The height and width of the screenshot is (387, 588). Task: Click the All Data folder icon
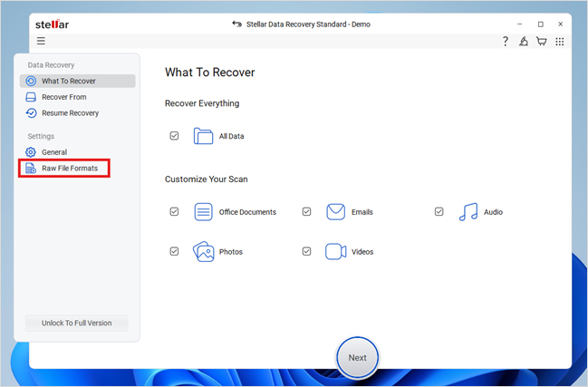click(x=203, y=136)
